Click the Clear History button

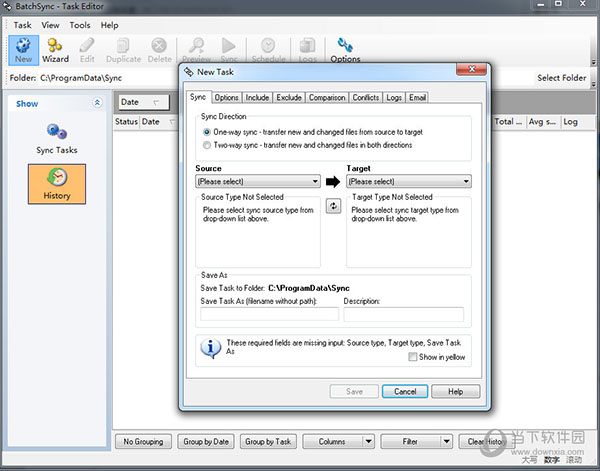pyautogui.click(x=486, y=442)
